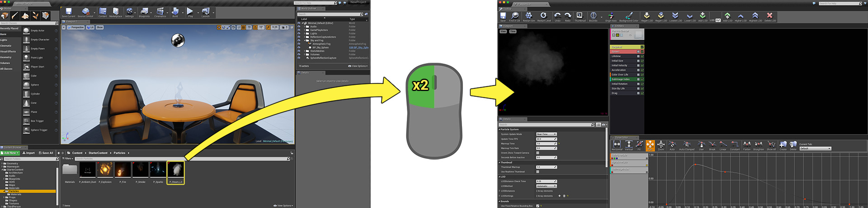Click Background Color in Cascade toolbar
The width and height of the screenshot is (868, 208).
(x=629, y=17)
